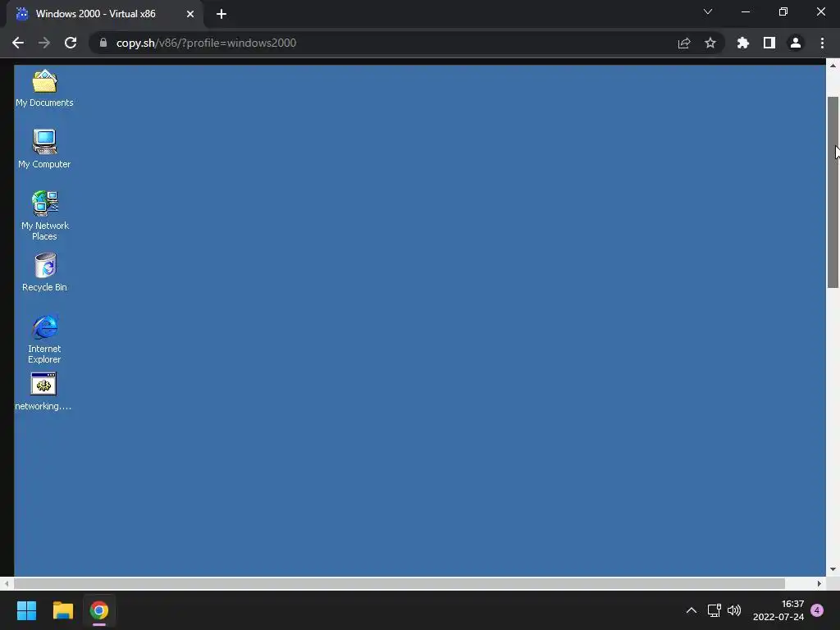Click vertical scrollbar down arrow
840x630 pixels.
pyautogui.click(x=833, y=569)
